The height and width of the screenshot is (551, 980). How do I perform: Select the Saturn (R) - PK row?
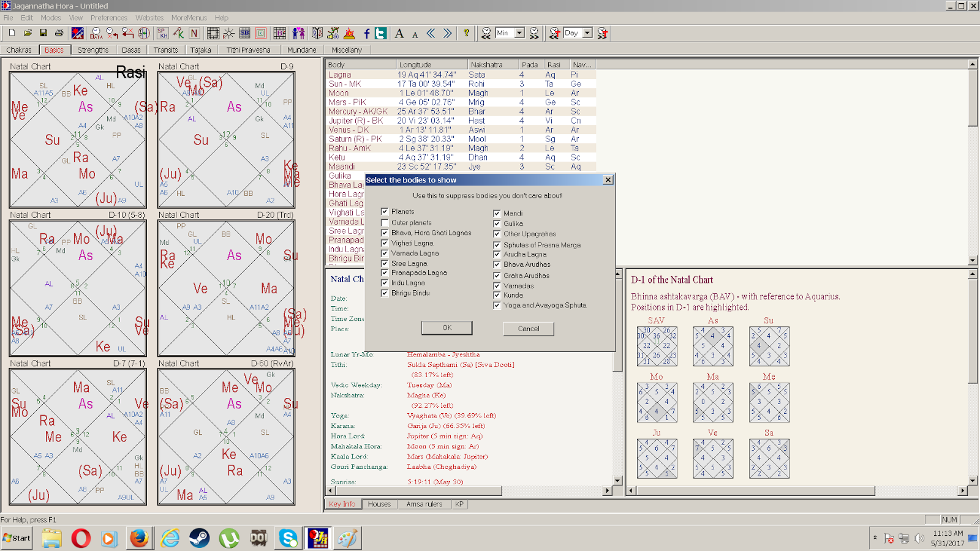461,139
